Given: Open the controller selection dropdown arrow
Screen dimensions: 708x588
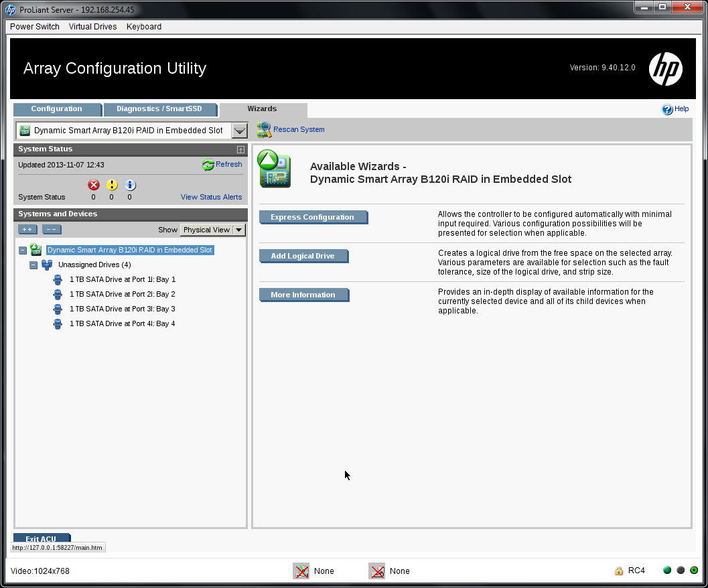Looking at the screenshot, I should [240, 131].
